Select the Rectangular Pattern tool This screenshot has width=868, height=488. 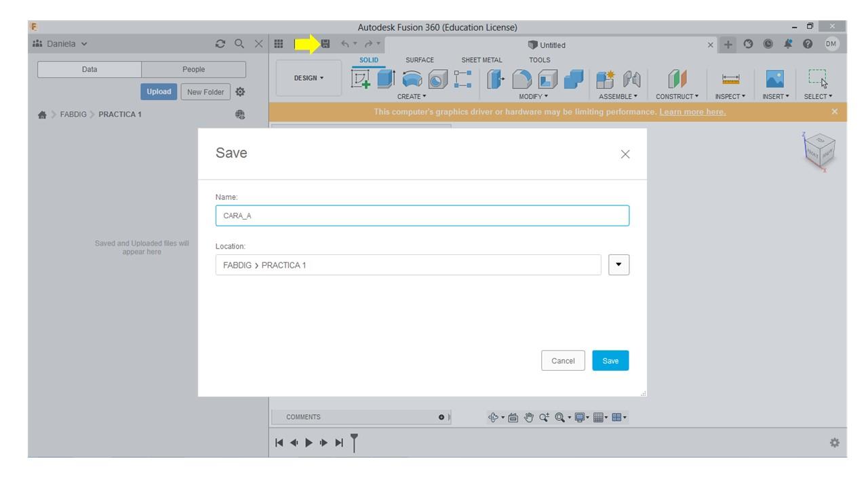(463, 79)
